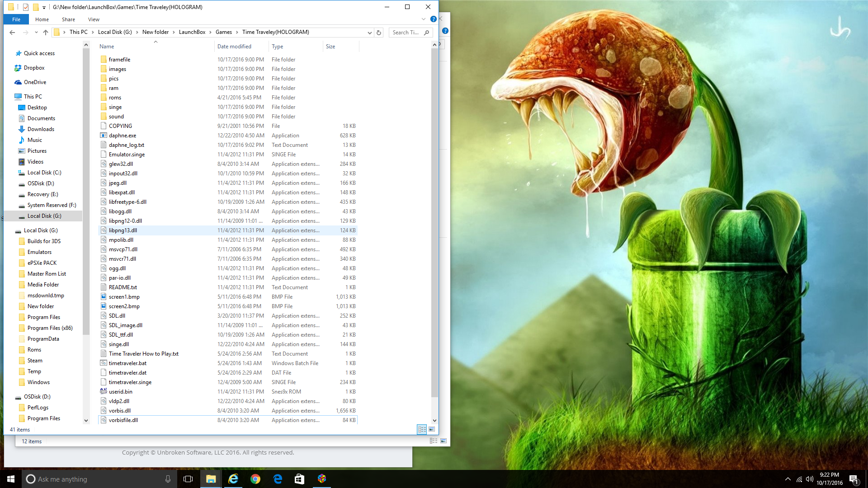Open Google Chrome from the taskbar

coord(255,479)
